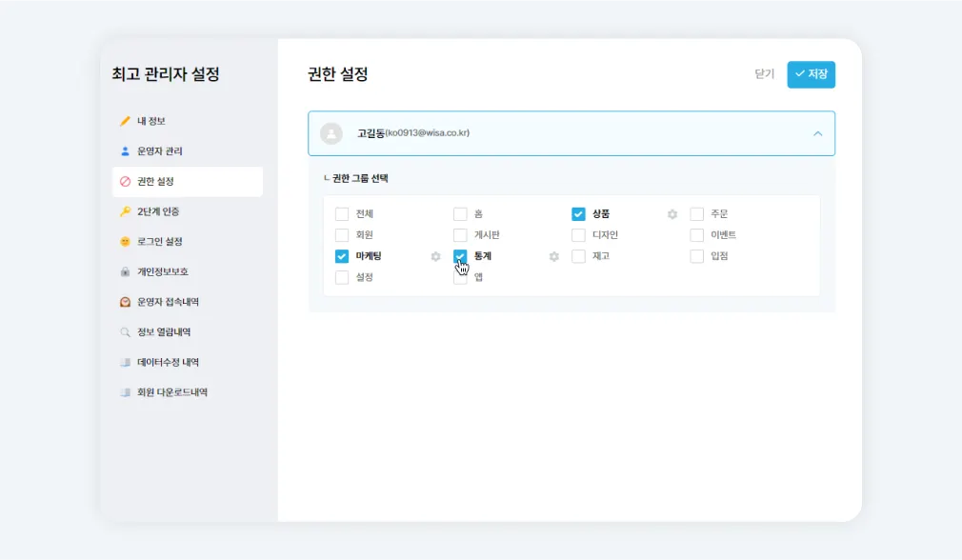Click the 저장 save button
The image size is (962, 560).
[x=811, y=74]
